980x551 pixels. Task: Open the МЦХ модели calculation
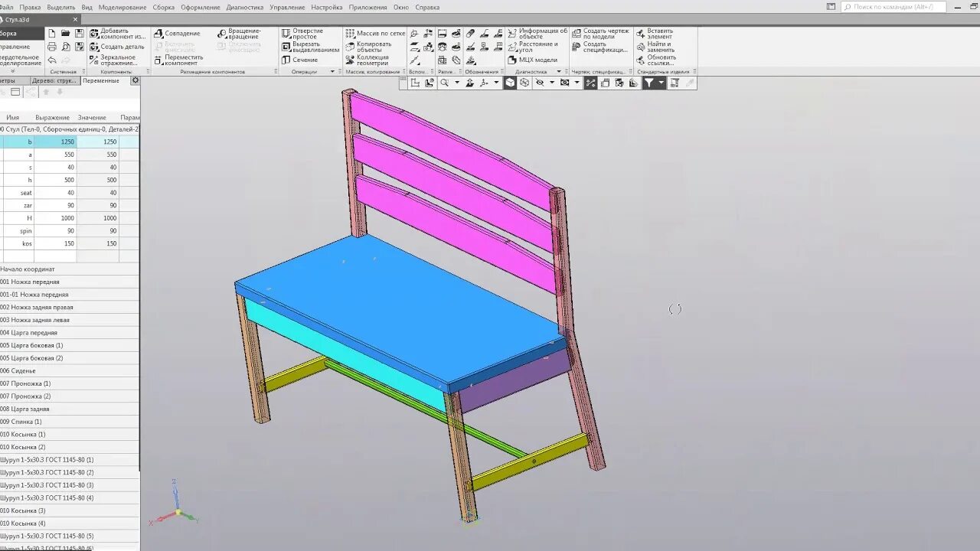click(533, 60)
